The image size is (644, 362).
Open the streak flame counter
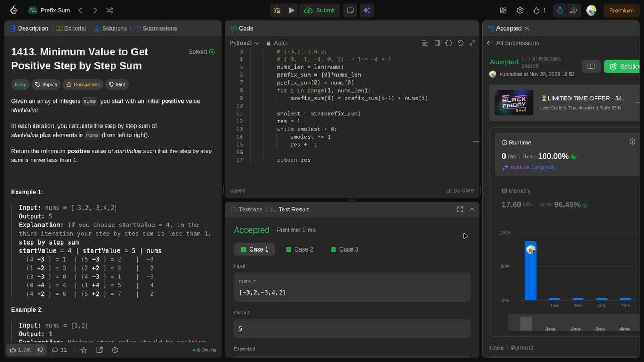pos(539,10)
